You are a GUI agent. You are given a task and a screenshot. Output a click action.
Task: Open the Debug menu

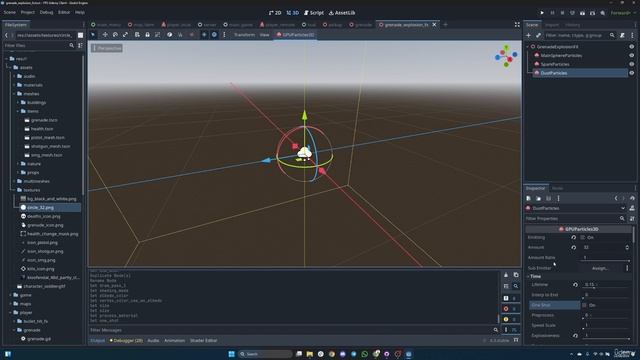click(46, 12)
